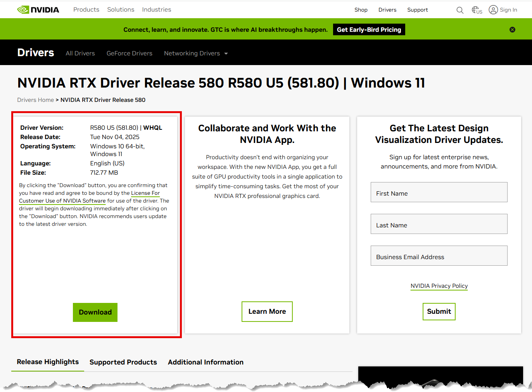Viewport: 532px width, 392px height.
Task: Open the search magnifier icon
Action: point(460,10)
